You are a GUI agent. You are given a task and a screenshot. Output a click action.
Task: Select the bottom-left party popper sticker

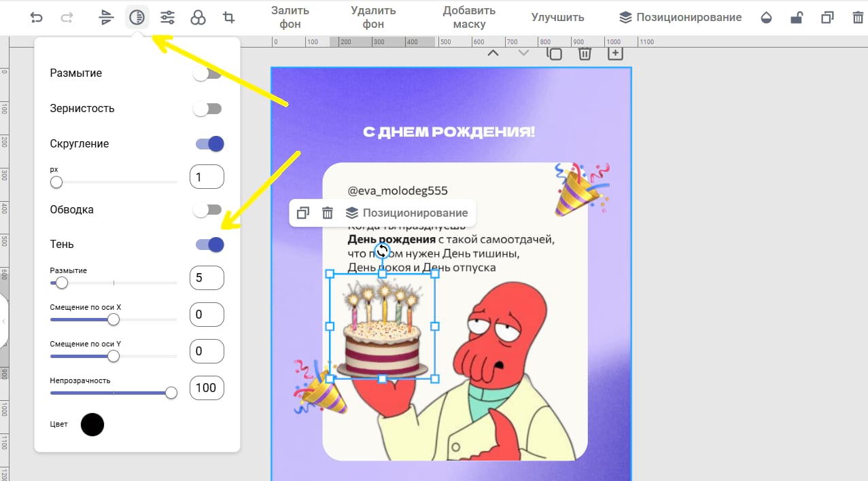320,387
